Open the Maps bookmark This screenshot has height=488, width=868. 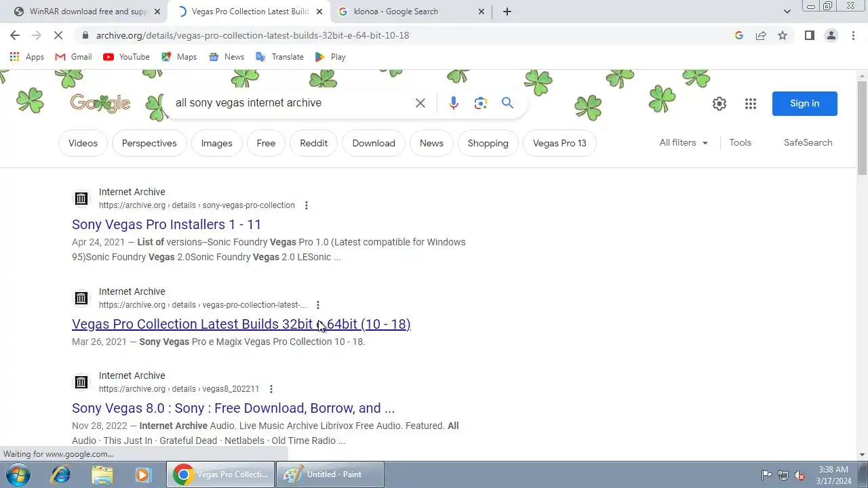(x=179, y=57)
